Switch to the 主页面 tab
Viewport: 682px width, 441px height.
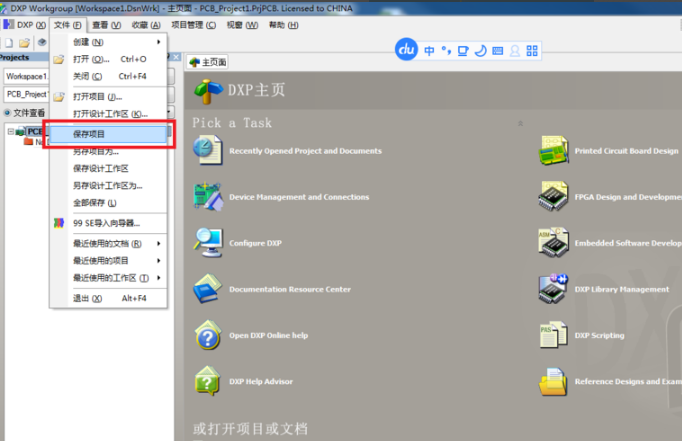(x=208, y=62)
